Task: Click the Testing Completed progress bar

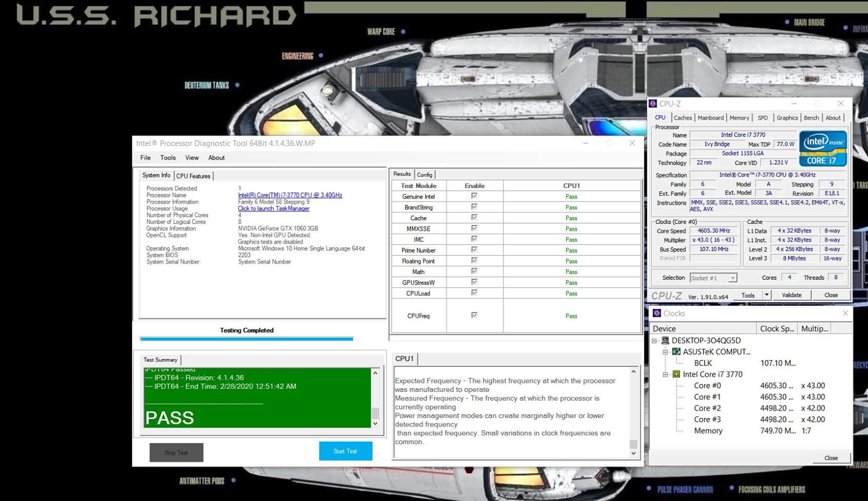Action: point(245,338)
